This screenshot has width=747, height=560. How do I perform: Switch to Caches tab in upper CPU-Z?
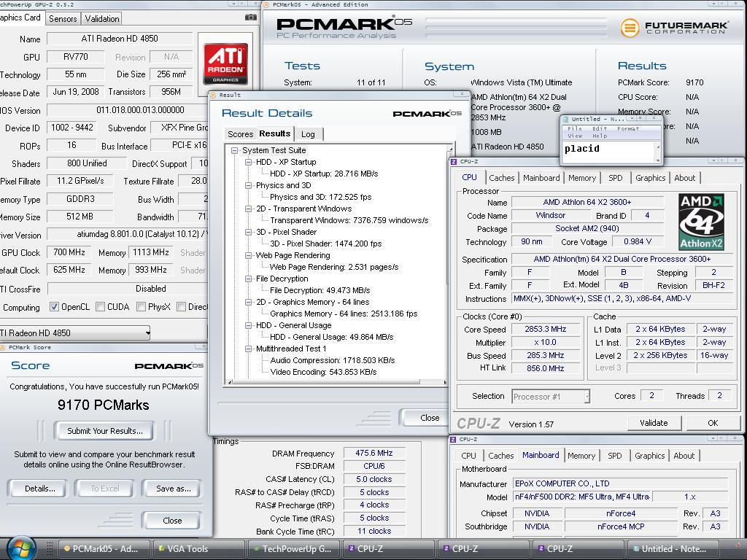tap(502, 178)
